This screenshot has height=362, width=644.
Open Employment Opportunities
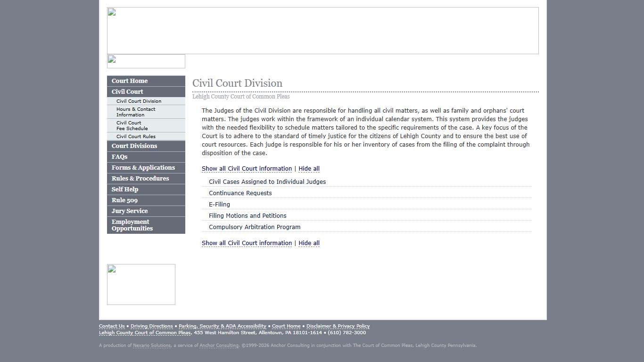[132, 225]
